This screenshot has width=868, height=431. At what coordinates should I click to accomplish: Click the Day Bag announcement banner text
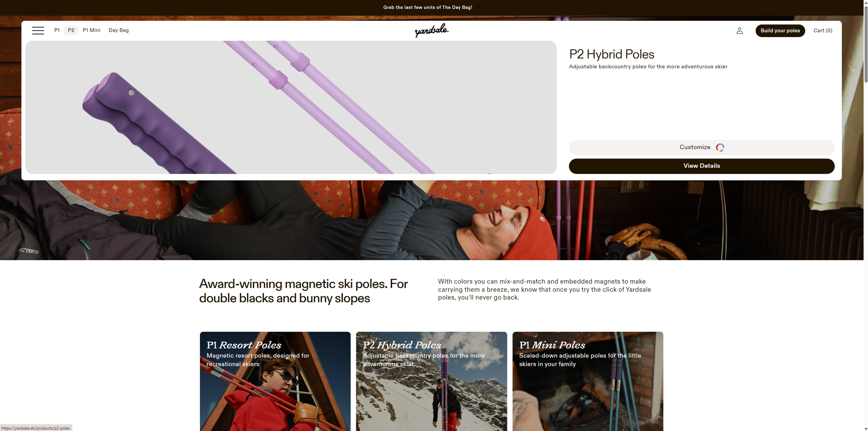[x=427, y=7]
